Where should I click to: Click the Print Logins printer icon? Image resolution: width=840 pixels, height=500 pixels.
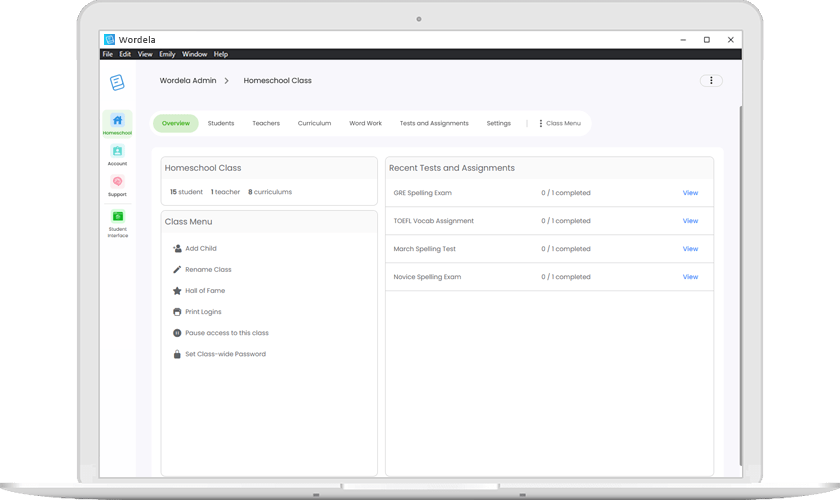pyautogui.click(x=177, y=312)
